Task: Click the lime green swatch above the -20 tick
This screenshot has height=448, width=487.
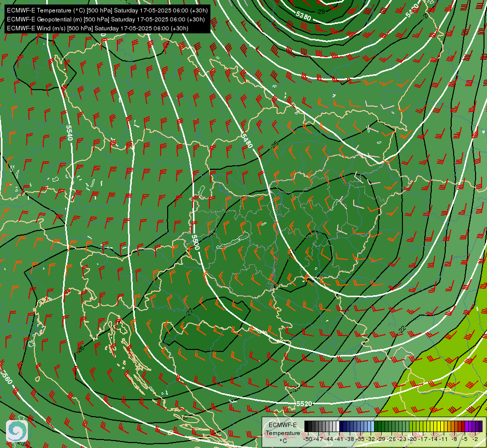Action: [414, 426]
